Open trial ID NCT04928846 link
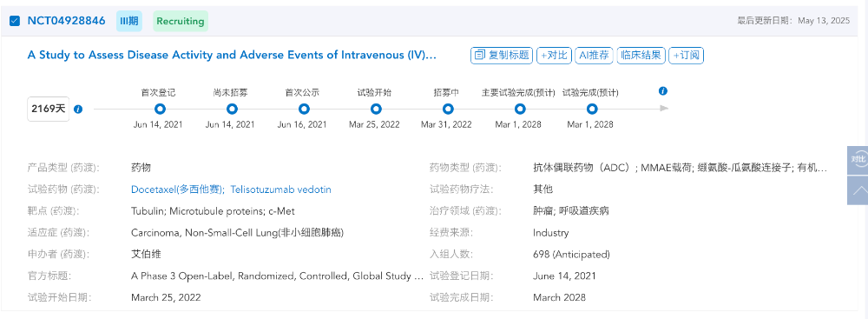Image resolution: width=868 pixels, height=319 pixels. 67,21
